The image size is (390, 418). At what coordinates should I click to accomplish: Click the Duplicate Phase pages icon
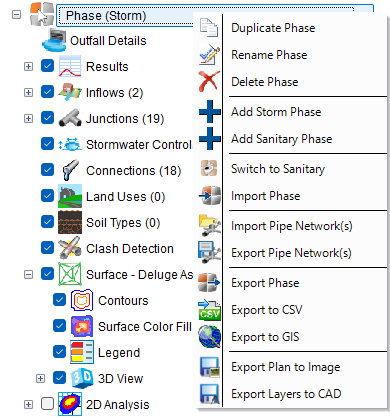(209, 27)
